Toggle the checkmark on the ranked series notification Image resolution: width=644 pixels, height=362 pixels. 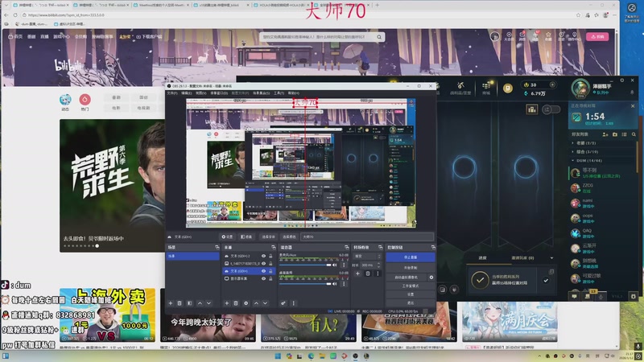546,280
